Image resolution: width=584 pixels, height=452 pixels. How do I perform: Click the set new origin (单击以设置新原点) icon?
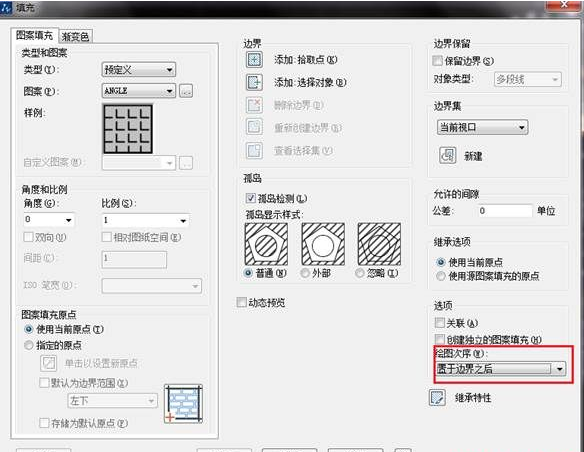coord(48,363)
